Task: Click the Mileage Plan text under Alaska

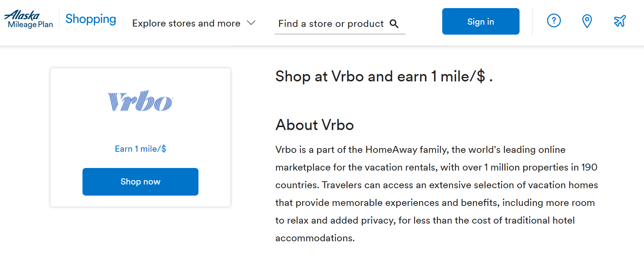Action: [x=31, y=25]
